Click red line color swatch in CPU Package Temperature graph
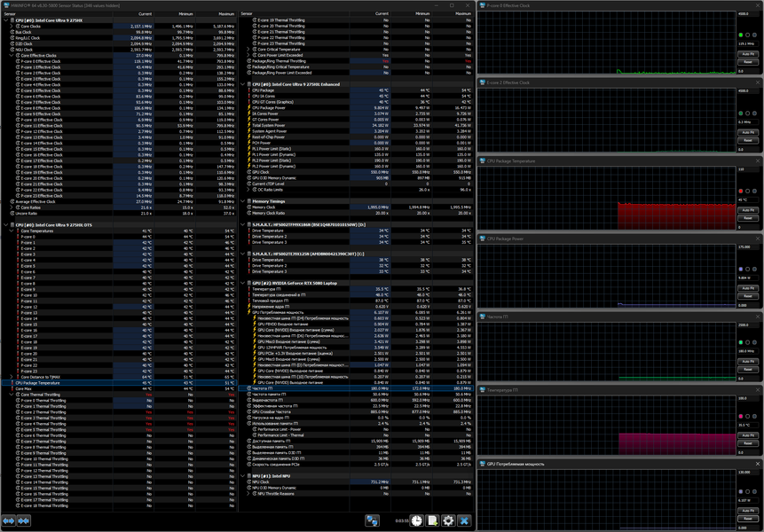The image size is (764, 532). pyautogui.click(x=741, y=191)
